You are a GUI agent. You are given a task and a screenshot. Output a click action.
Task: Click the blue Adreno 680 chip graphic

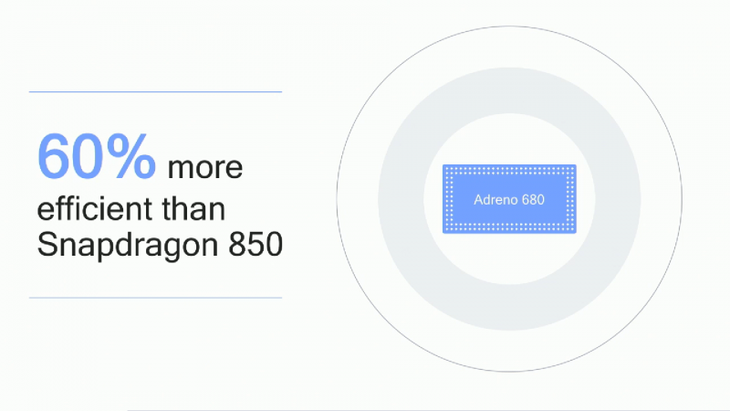(x=509, y=199)
